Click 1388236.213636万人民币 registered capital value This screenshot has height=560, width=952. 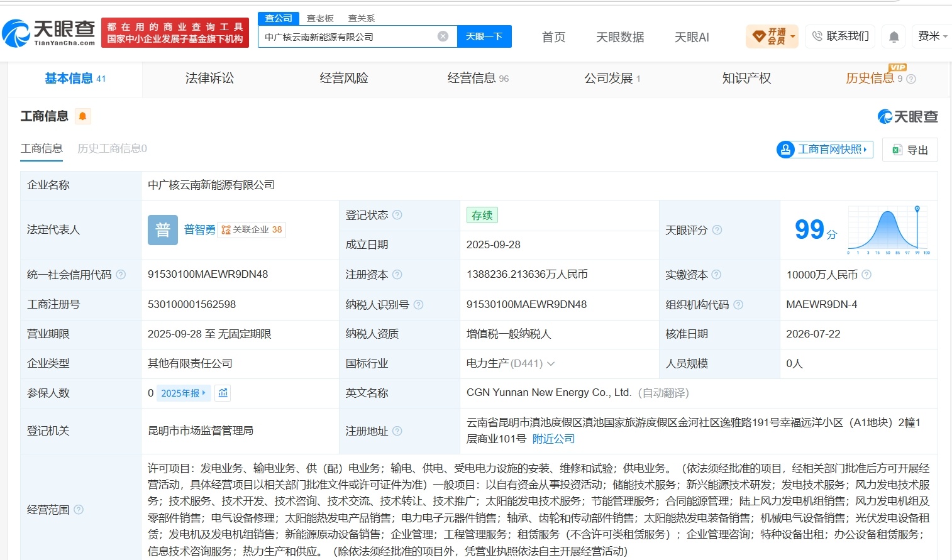point(527,275)
